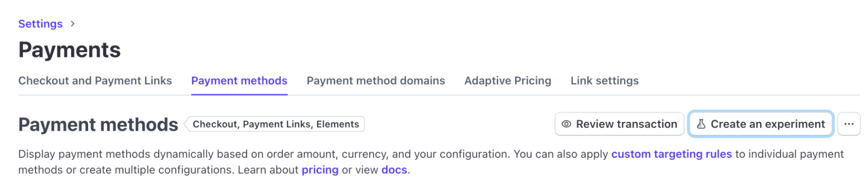Click the underline indicator below the active tab

[239, 94]
